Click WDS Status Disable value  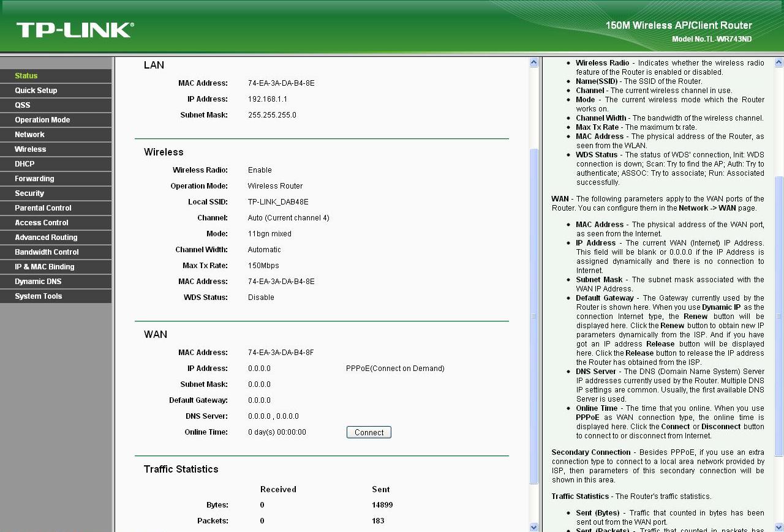261,298
